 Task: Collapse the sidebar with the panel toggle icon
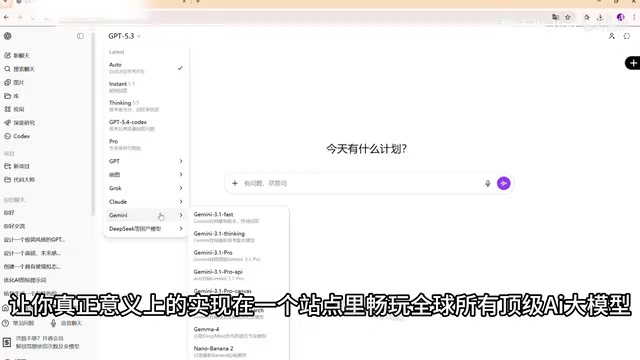click(x=80, y=36)
